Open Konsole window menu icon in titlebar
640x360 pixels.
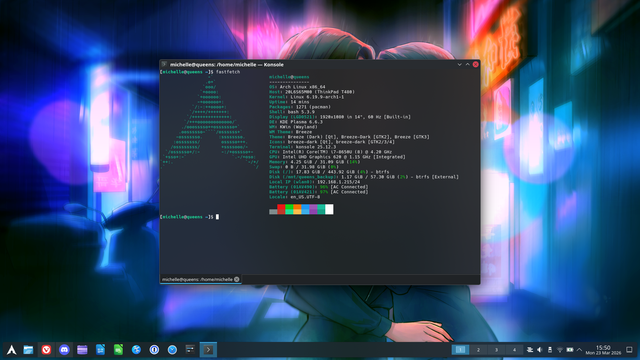click(164, 64)
